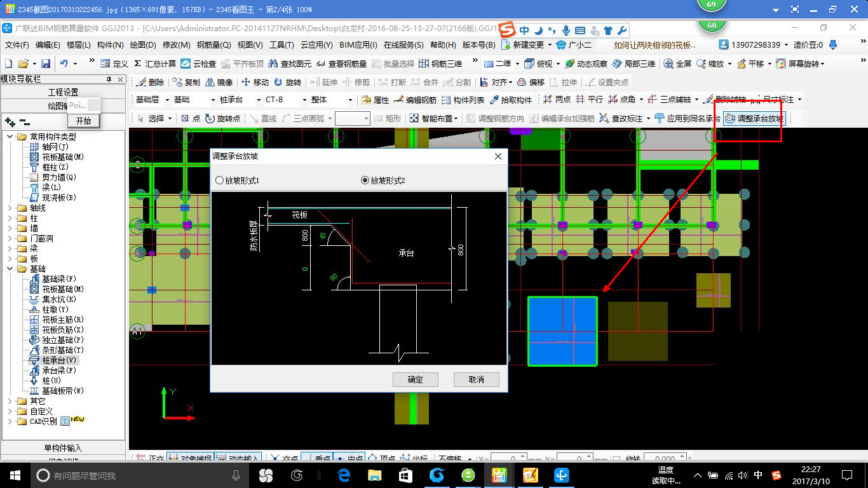Click 云检查 cloud check tool
868x488 pixels.
(198, 64)
